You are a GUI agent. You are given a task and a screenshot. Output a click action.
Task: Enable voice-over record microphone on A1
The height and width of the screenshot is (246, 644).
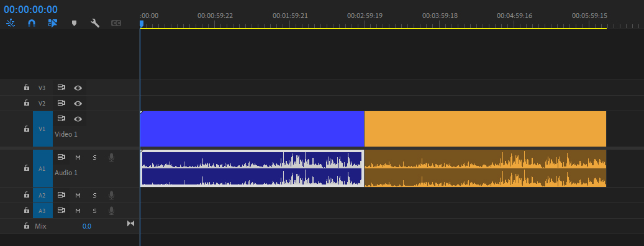click(x=111, y=157)
